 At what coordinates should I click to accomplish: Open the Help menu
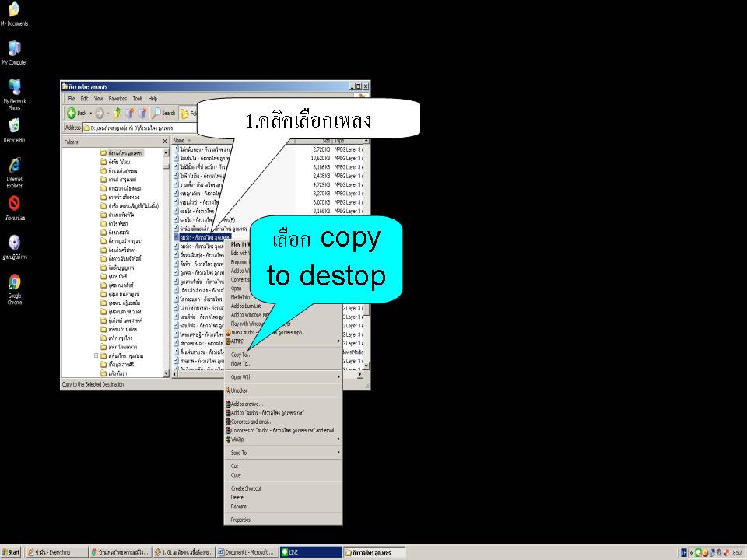(153, 99)
